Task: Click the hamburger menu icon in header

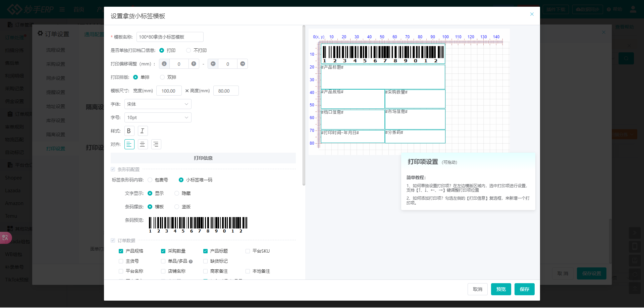Action: pyautogui.click(x=62, y=9)
